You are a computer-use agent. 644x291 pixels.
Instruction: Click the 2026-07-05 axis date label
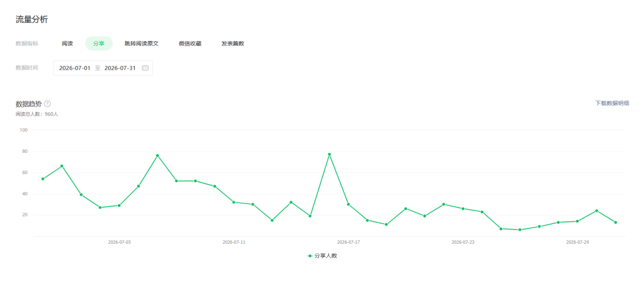119,242
